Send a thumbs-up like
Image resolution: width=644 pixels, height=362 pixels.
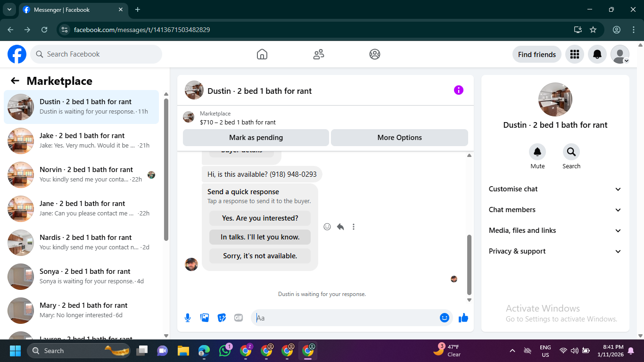pos(463,318)
